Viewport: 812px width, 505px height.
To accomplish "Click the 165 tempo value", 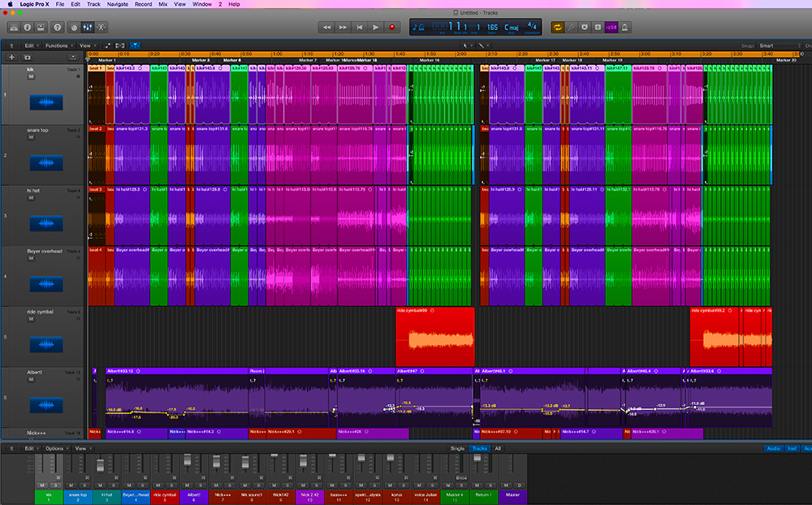I will click(493, 27).
